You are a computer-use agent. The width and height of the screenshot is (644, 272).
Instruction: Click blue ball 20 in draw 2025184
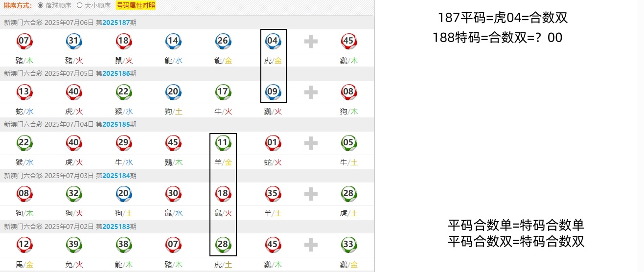pos(123,194)
